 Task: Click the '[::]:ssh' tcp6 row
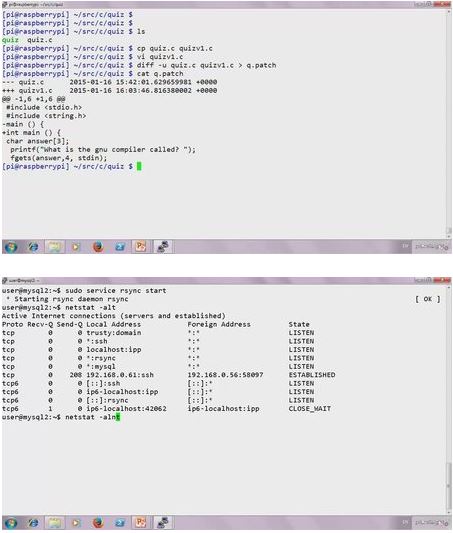tap(158, 383)
